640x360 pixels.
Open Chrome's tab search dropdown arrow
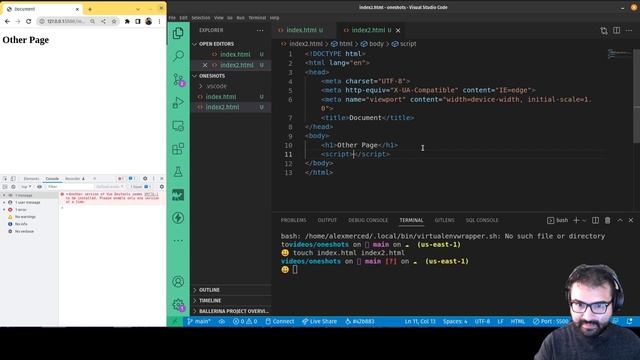coord(138,9)
